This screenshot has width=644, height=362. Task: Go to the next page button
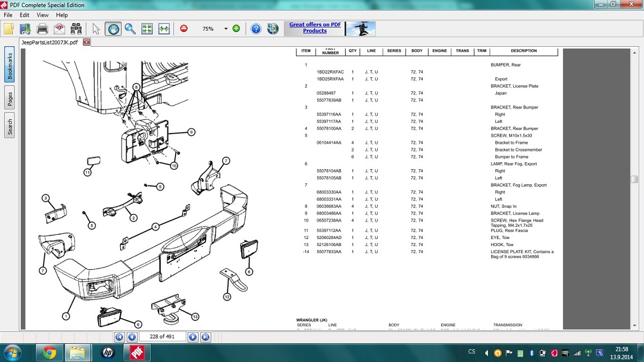coord(193,337)
